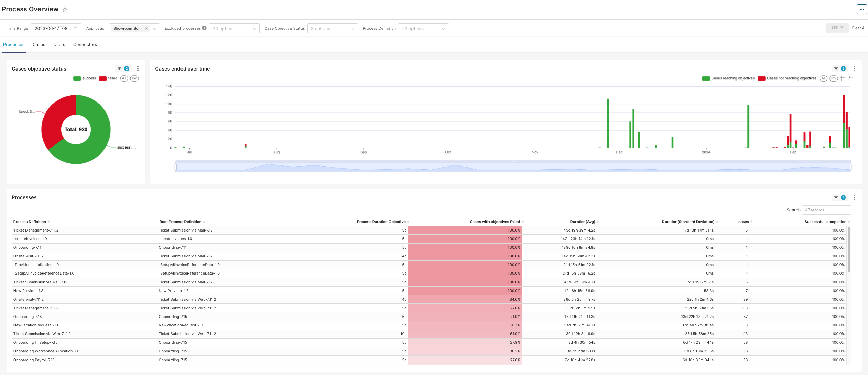Click the 27.6% failed objectives cell
Viewport: 868px width, 375px height.
(465, 360)
